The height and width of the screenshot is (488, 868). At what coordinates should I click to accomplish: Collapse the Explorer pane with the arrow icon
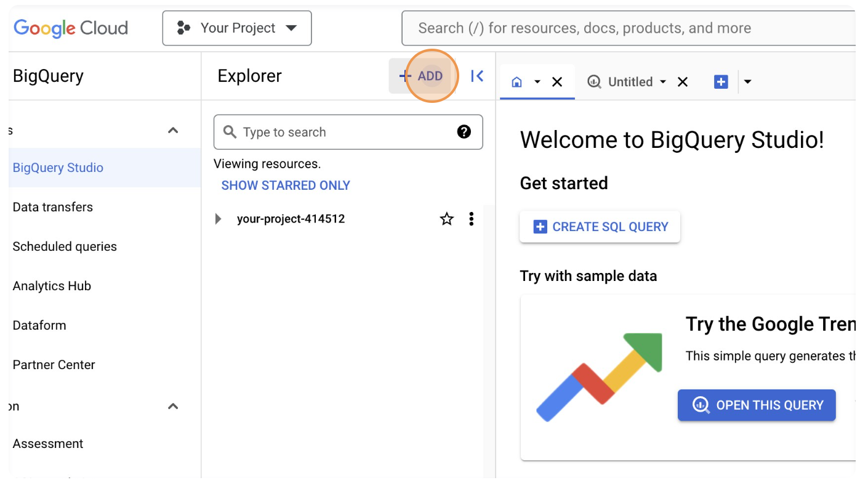477,76
